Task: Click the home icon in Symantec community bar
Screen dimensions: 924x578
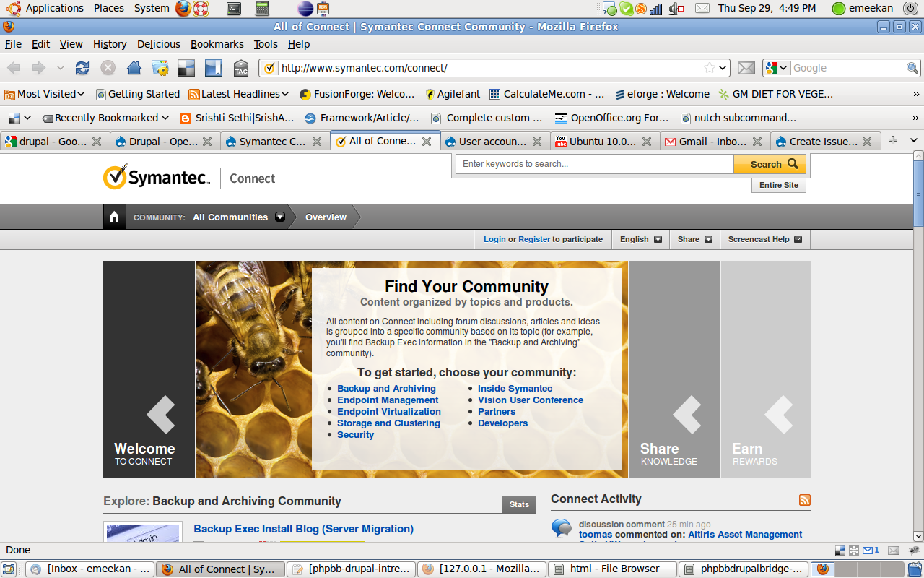Action: pyautogui.click(x=114, y=217)
